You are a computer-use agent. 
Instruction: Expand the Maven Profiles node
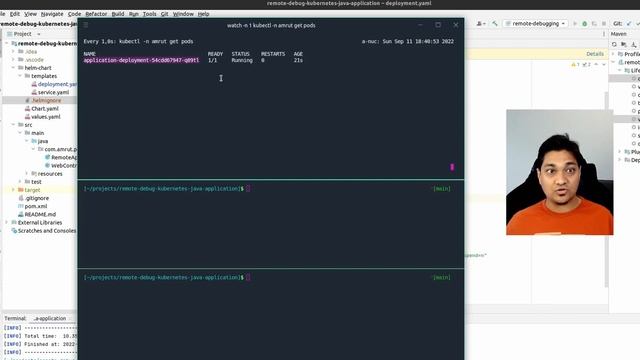click(x=613, y=54)
